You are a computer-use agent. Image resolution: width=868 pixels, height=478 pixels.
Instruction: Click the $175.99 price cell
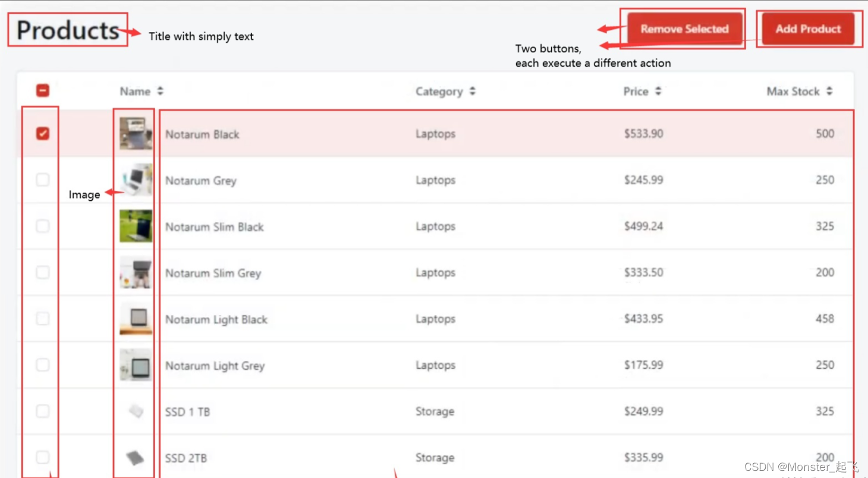pos(643,364)
